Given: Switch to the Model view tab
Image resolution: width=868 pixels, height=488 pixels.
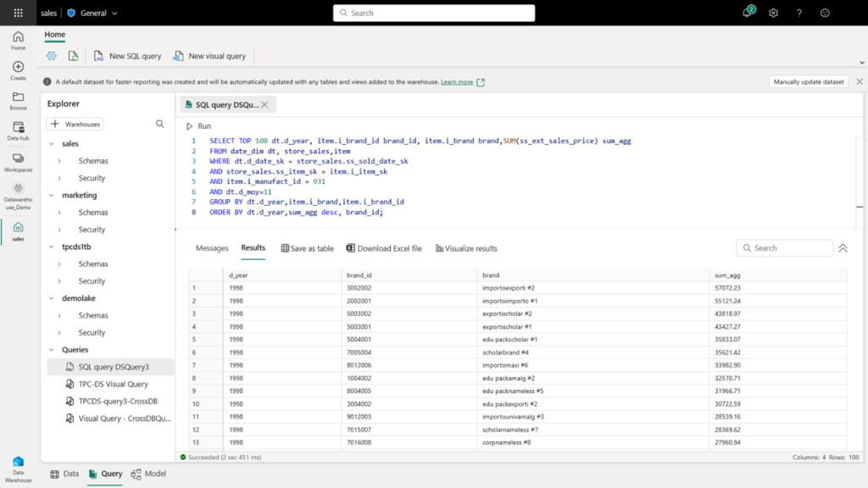Looking at the screenshot, I should 149,474.
